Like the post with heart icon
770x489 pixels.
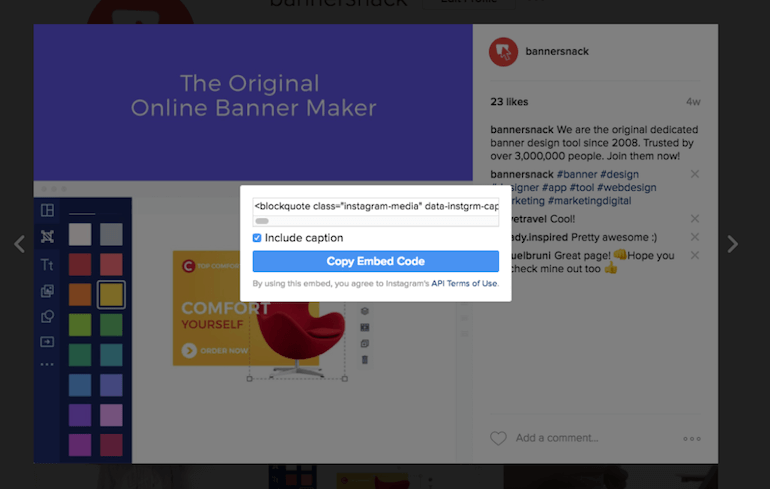pos(498,438)
